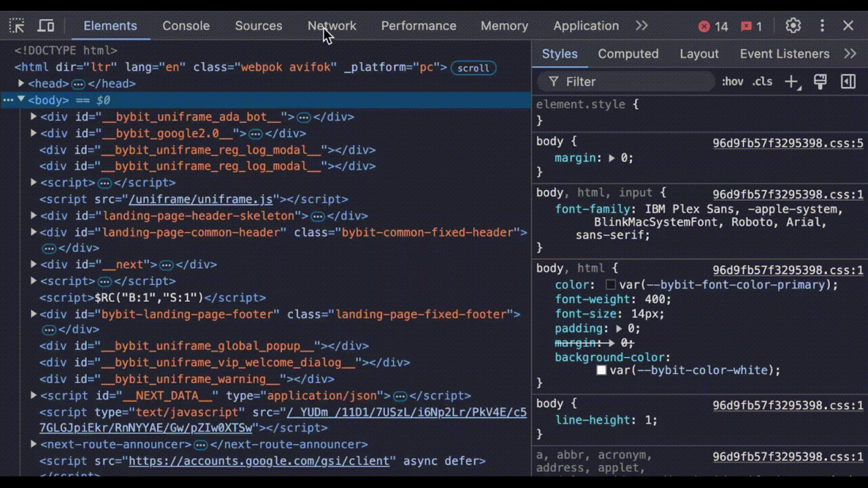
Task: Toggle the device toolbar icon
Action: tap(46, 25)
